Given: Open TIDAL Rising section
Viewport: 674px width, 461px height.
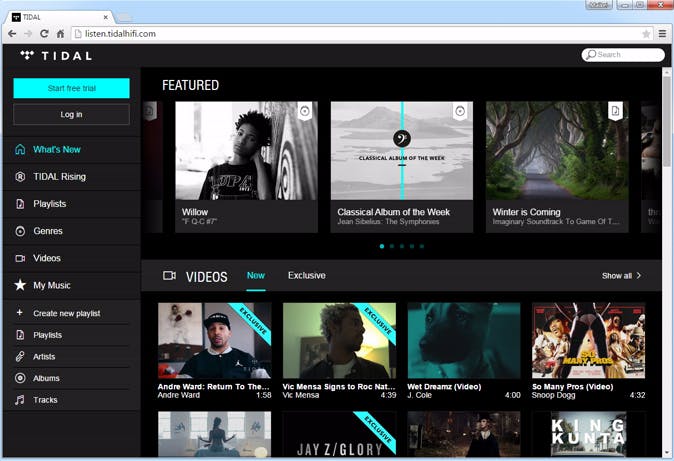Looking at the screenshot, I should [x=71, y=176].
